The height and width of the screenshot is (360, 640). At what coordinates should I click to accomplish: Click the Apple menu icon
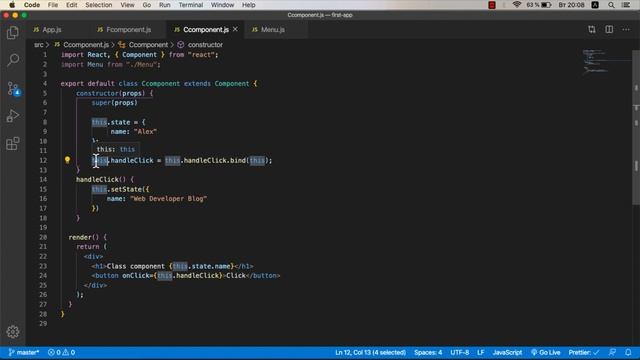(12, 5)
